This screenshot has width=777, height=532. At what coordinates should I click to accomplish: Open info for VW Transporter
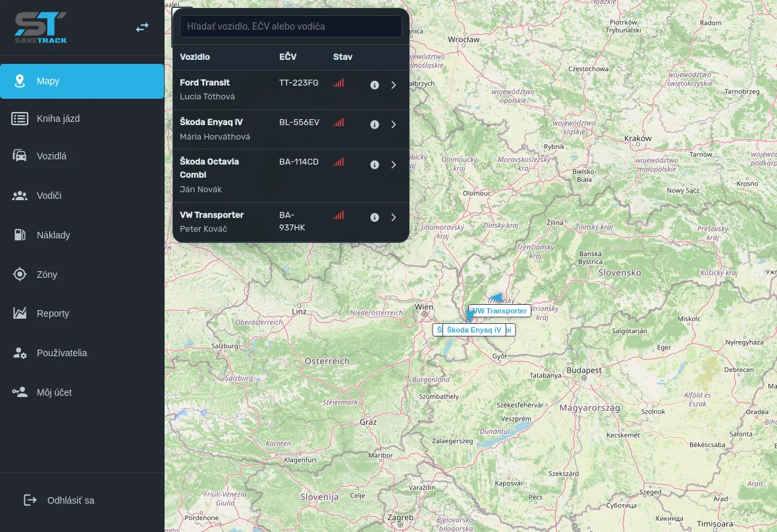(375, 217)
